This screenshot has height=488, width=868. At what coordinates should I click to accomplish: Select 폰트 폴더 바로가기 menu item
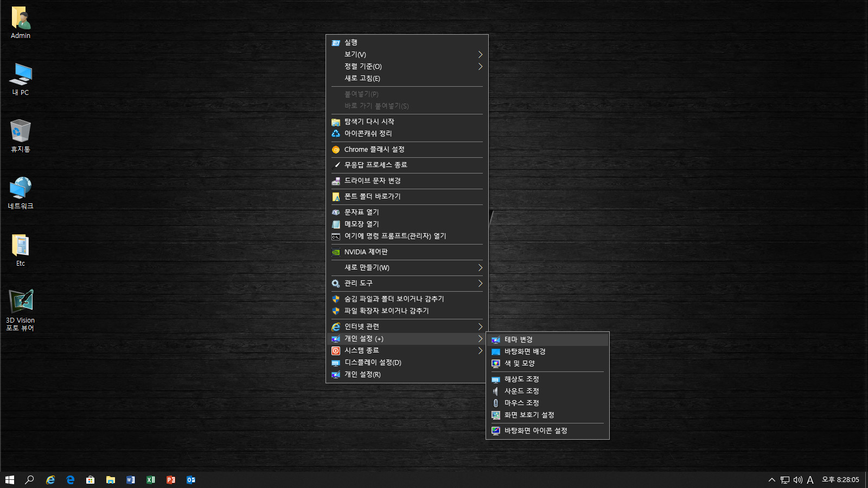point(407,196)
